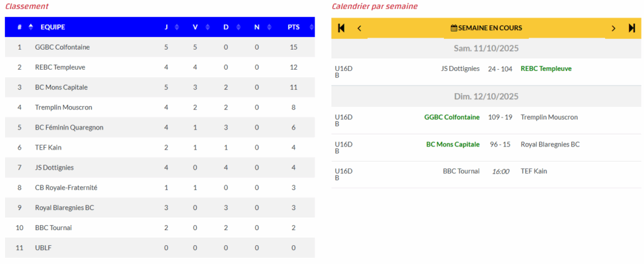Sort table by V victories column
The image size is (644, 264).
point(196,27)
